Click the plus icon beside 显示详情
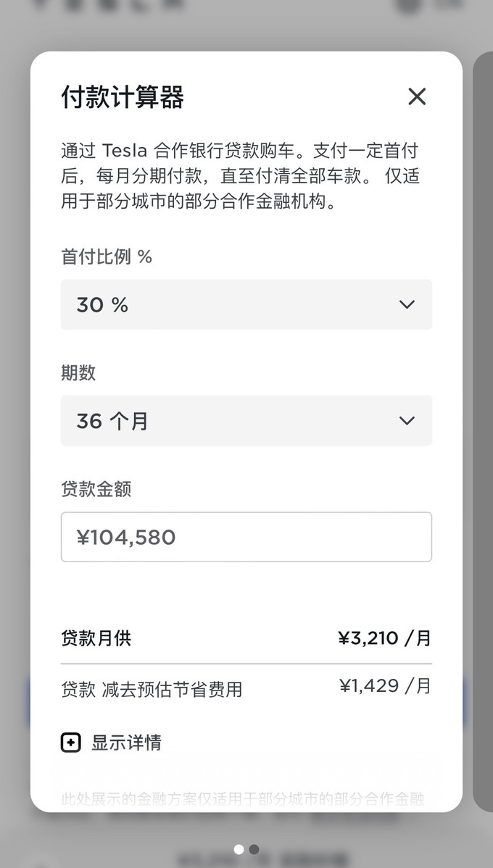 (x=70, y=742)
